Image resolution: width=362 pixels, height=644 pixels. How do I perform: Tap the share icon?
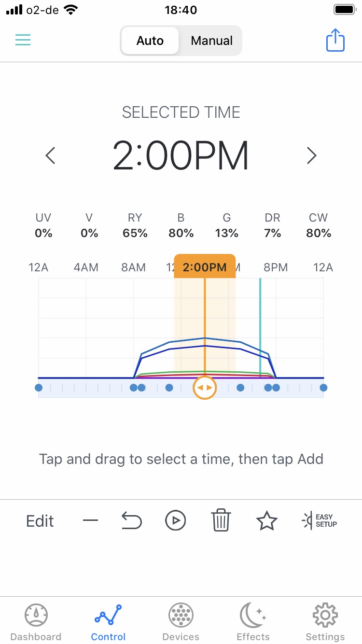335,40
